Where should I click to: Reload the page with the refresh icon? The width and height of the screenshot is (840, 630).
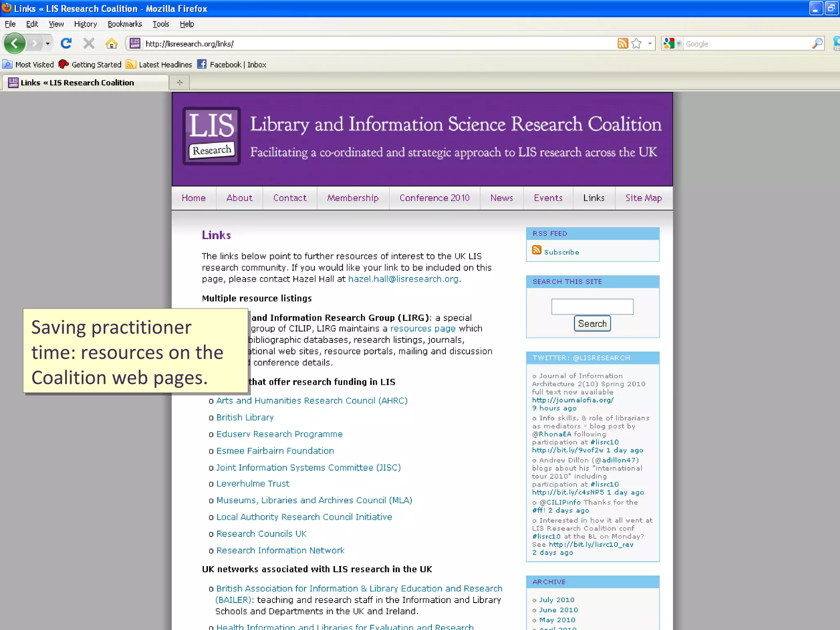coord(66,43)
